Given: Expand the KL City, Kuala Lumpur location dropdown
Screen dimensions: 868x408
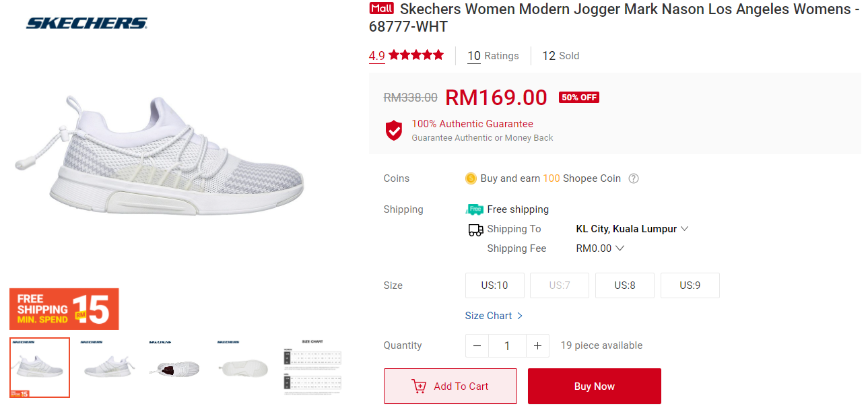Looking at the screenshot, I should [x=632, y=229].
